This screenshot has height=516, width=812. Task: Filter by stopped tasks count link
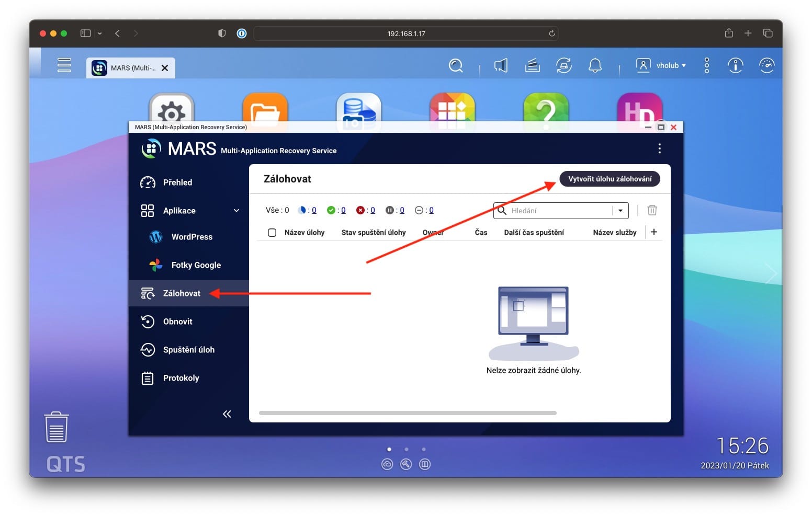(x=431, y=210)
